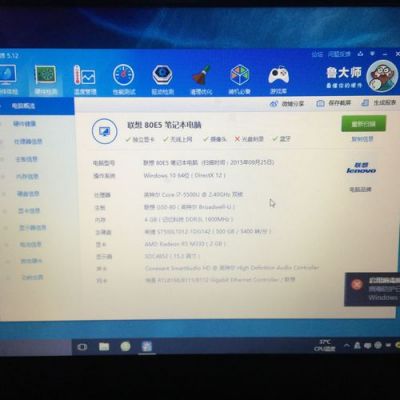Click the 复制信息 copy info link
Viewport: 400px width, 400px height.
pyautogui.click(x=362, y=139)
